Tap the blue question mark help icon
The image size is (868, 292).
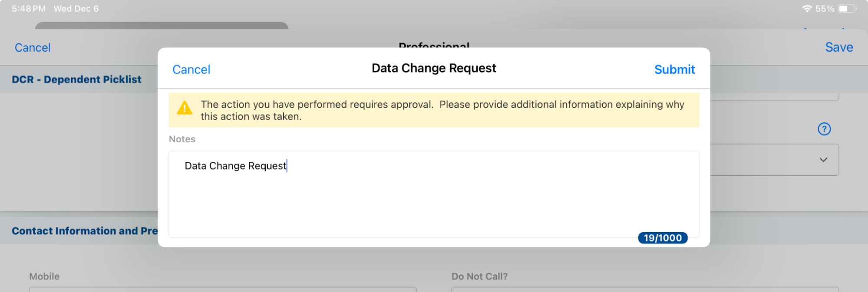(x=824, y=129)
